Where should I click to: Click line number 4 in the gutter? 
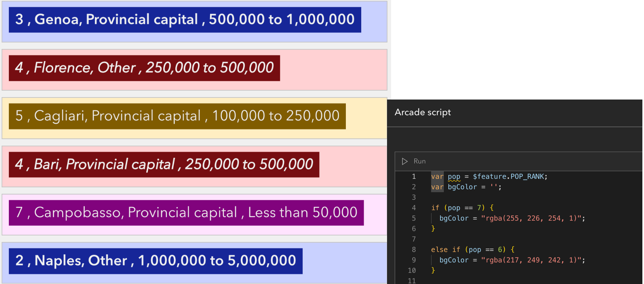[x=414, y=208]
